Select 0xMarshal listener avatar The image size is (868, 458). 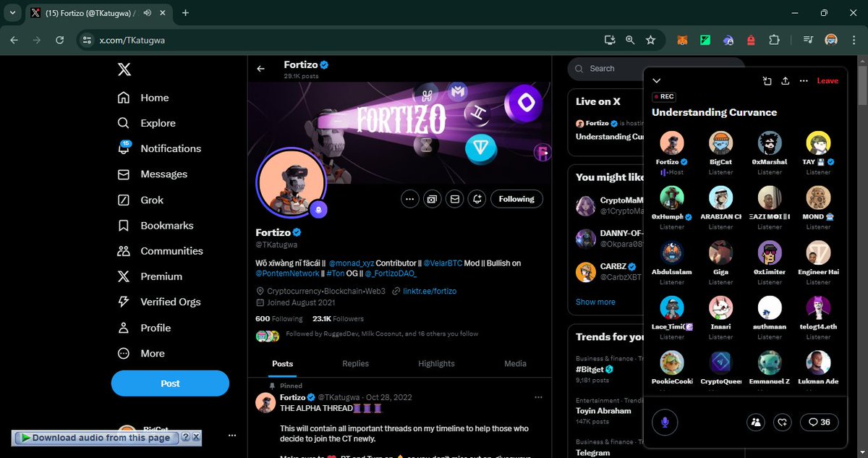[x=770, y=143]
